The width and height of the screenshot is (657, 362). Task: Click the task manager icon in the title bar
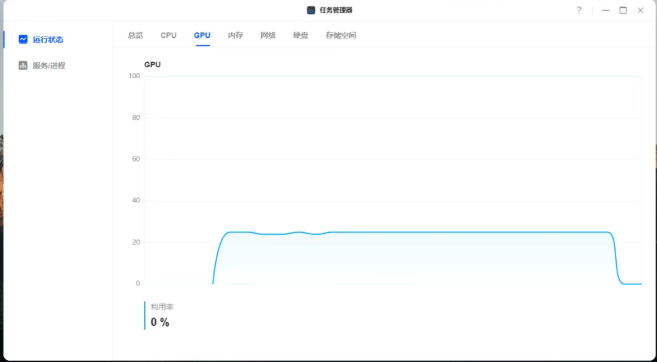coord(311,10)
